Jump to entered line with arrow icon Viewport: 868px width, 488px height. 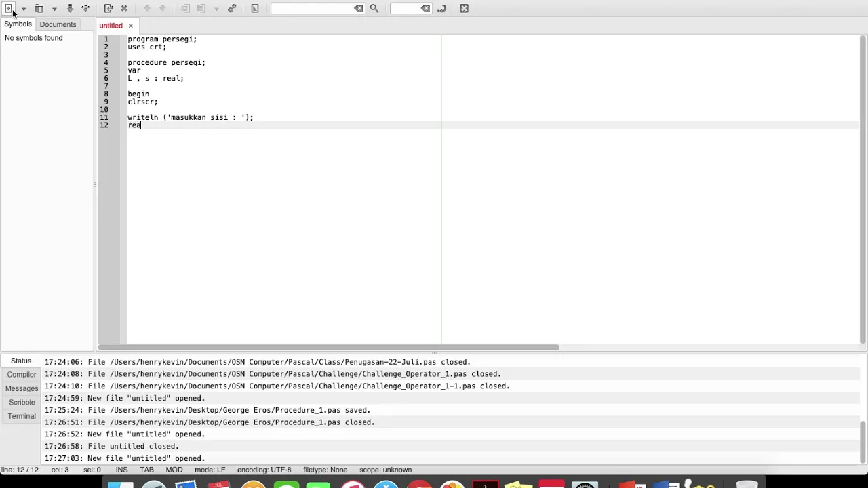pos(441,8)
